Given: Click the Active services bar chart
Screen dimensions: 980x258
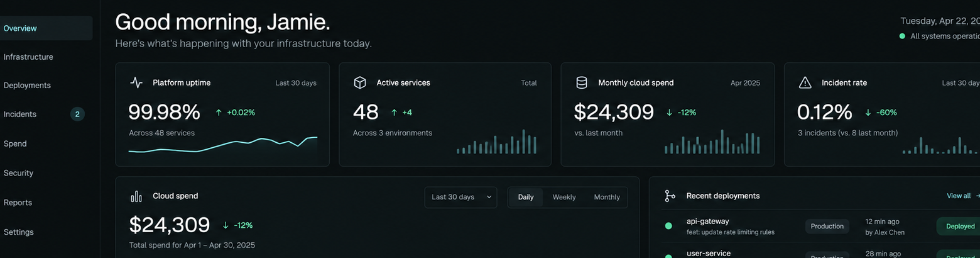Looking at the screenshot, I should (x=497, y=142).
